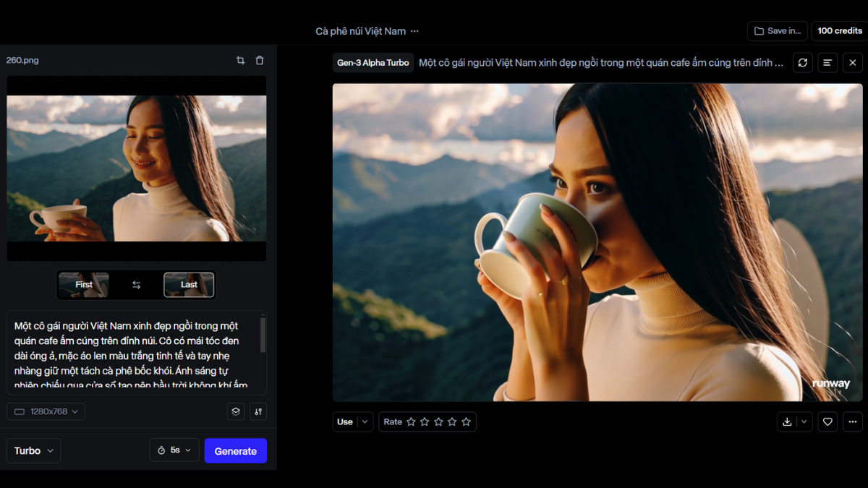The height and width of the screenshot is (488, 868).
Task: Click the Generate button
Action: click(x=235, y=450)
